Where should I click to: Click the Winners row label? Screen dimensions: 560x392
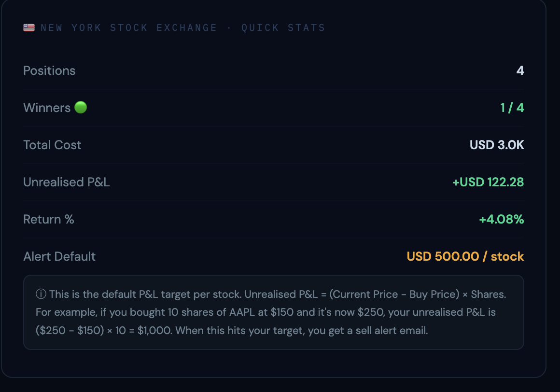click(x=47, y=108)
